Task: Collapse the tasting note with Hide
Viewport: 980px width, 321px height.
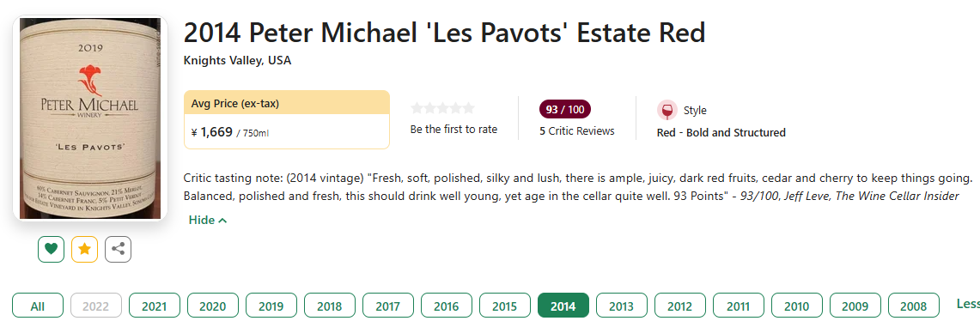Action: 208,220
